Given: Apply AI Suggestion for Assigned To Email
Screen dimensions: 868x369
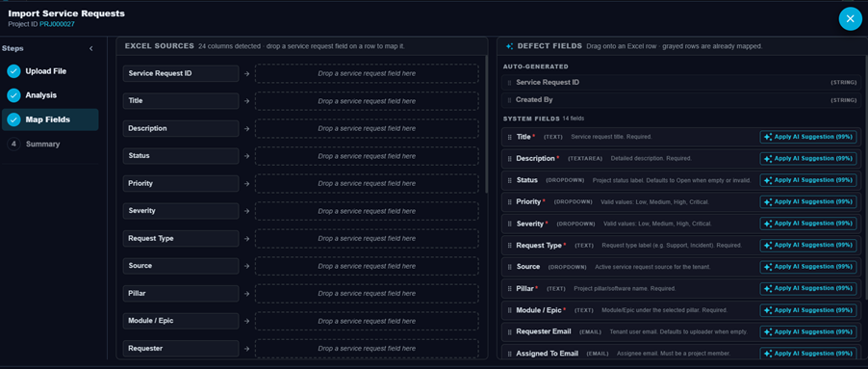Looking at the screenshot, I should point(808,353).
